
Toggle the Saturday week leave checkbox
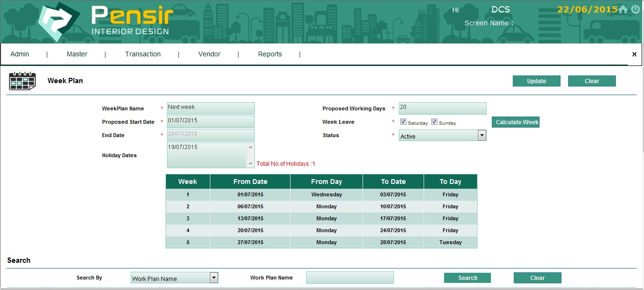pyautogui.click(x=403, y=122)
